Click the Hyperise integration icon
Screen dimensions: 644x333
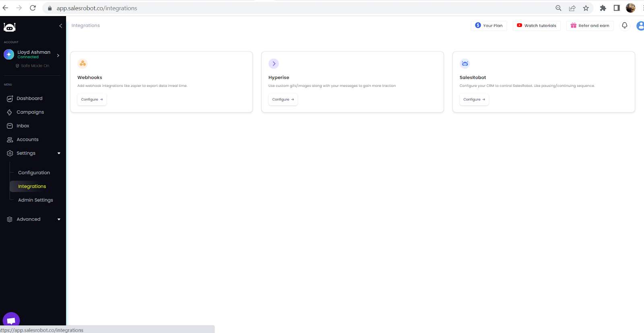pyautogui.click(x=274, y=64)
